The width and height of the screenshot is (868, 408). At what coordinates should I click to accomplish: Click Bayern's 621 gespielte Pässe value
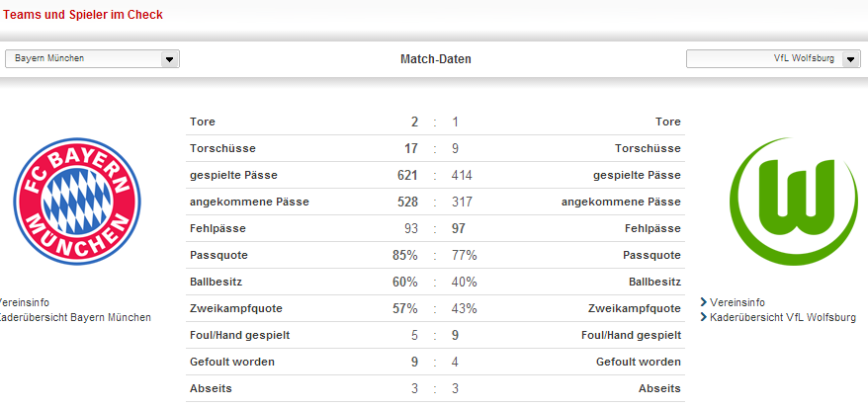[407, 175]
